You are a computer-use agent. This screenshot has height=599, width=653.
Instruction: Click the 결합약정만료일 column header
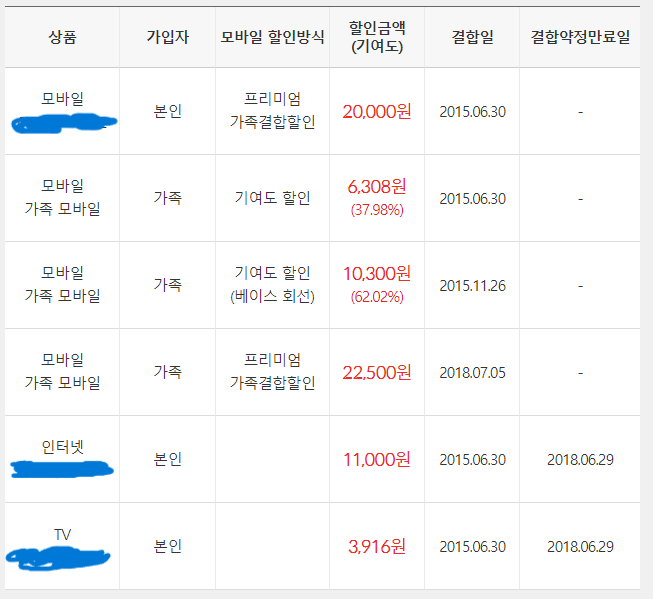(580, 37)
